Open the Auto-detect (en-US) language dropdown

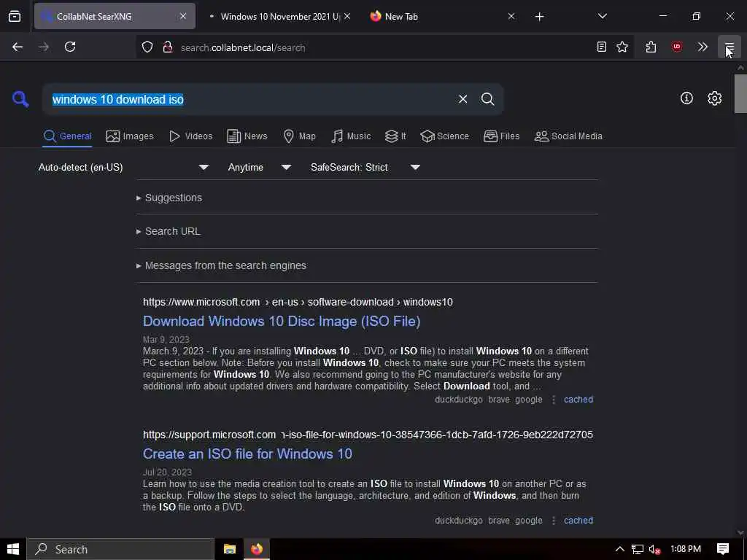coord(124,168)
